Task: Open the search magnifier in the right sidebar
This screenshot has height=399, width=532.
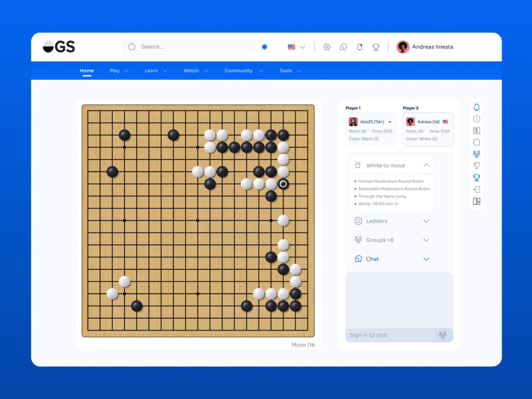Action: tap(476, 142)
